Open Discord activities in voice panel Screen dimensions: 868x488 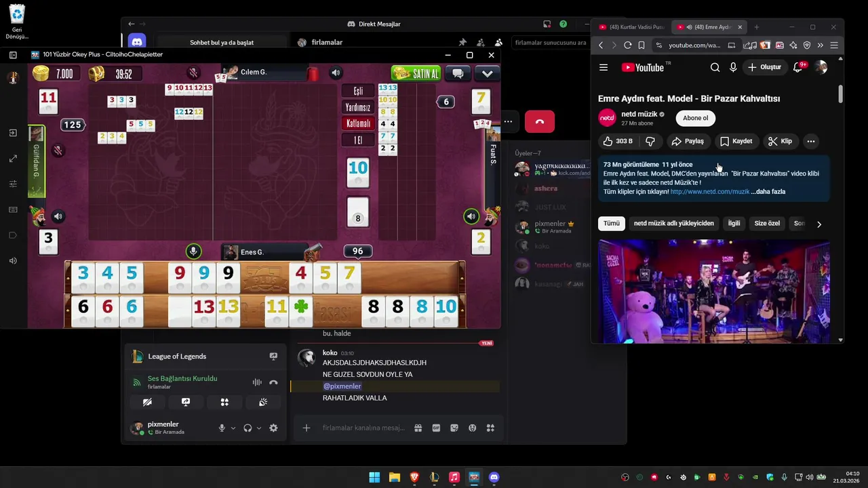[x=224, y=402]
